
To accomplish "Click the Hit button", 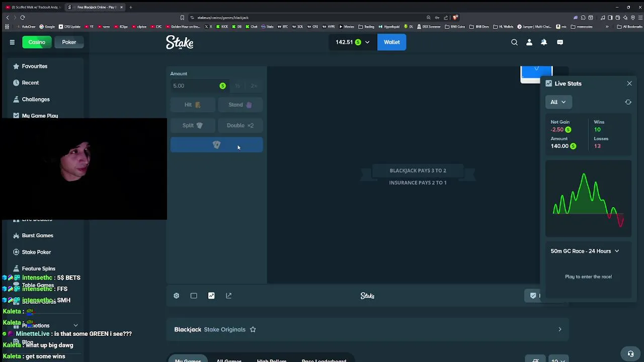I will [x=193, y=105].
